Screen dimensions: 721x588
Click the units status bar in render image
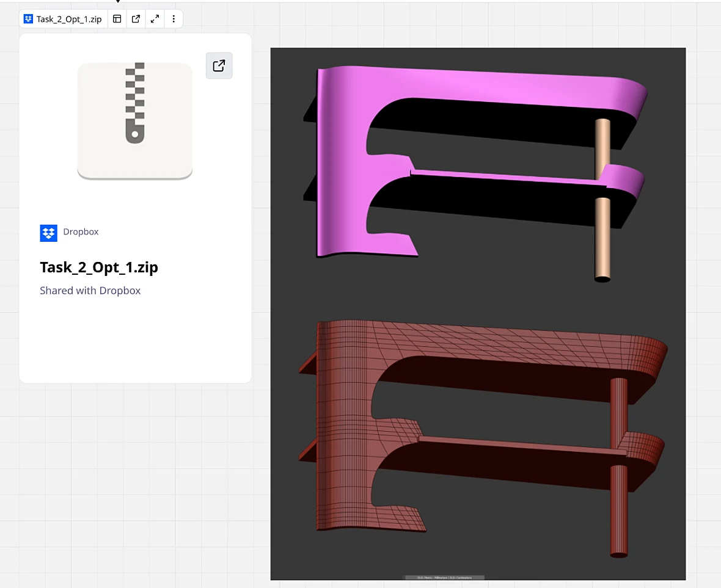pyautogui.click(x=444, y=578)
